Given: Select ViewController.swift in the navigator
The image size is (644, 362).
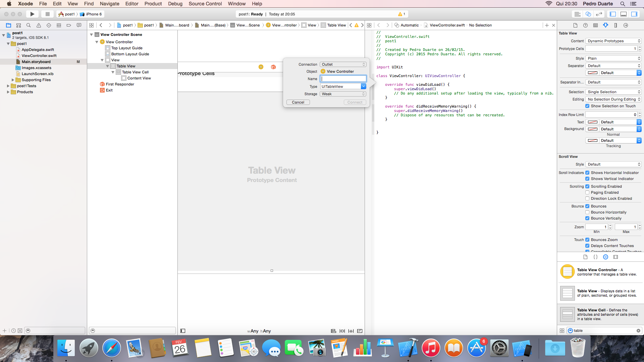Looking at the screenshot, I should (39, 56).
